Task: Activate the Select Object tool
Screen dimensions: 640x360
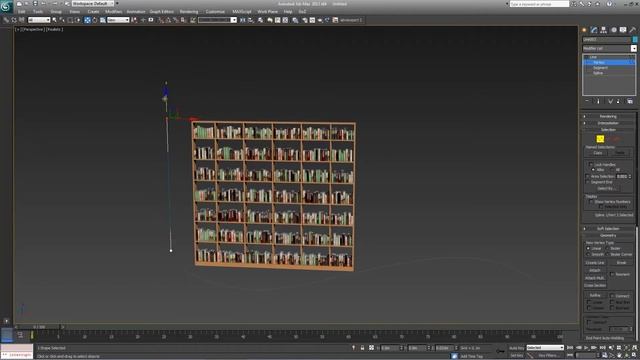Action: point(55,20)
